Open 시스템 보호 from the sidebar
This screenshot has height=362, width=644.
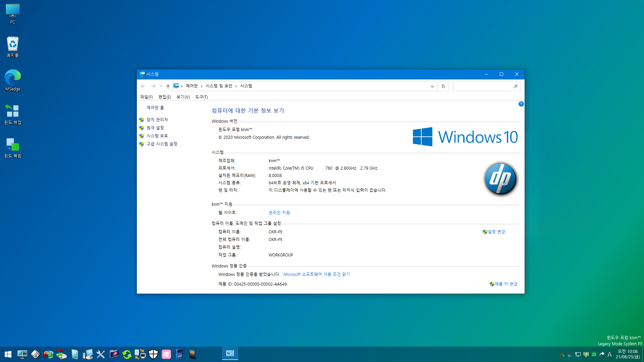click(157, 136)
